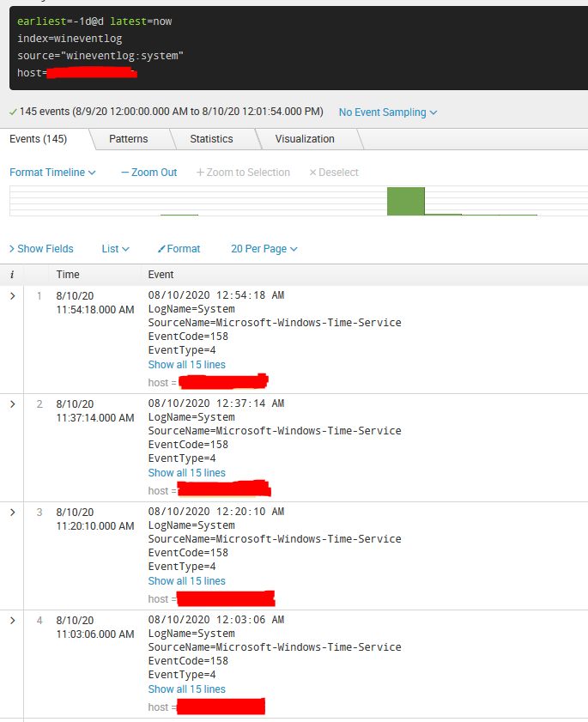This screenshot has width=588, height=722.
Task: Open the No Event Sampling dropdown
Action: pyautogui.click(x=387, y=112)
